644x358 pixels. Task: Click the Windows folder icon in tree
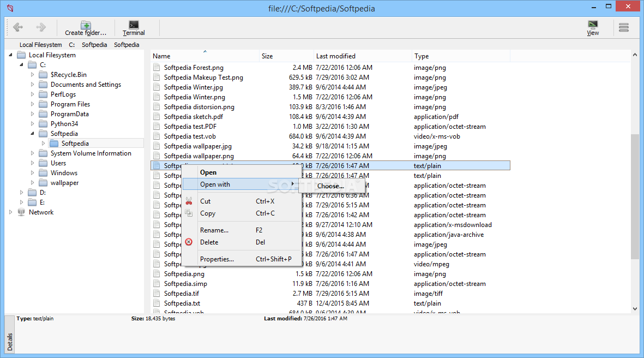click(43, 173)
